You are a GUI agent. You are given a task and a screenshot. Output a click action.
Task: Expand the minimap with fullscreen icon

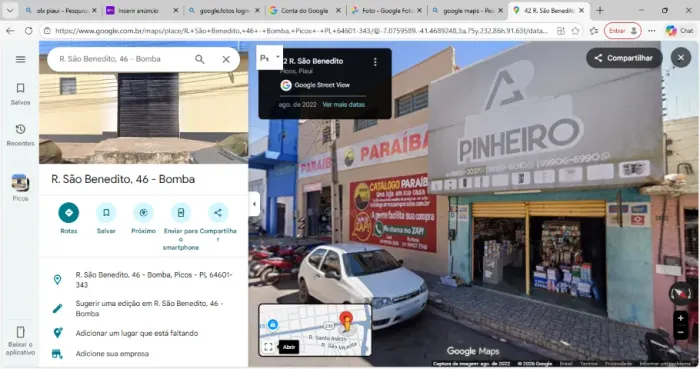click(x=268, y=347)
